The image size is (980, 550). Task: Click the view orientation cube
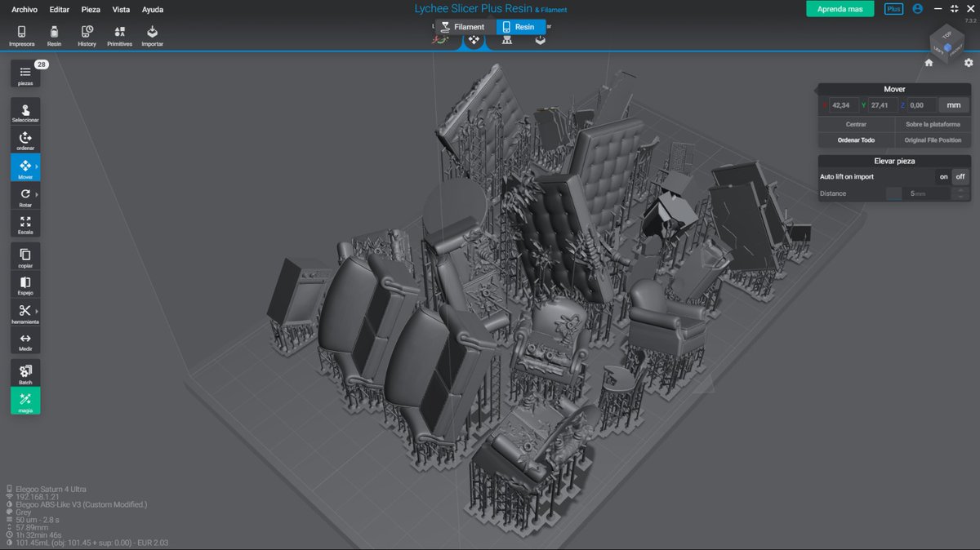coord(947,44)
